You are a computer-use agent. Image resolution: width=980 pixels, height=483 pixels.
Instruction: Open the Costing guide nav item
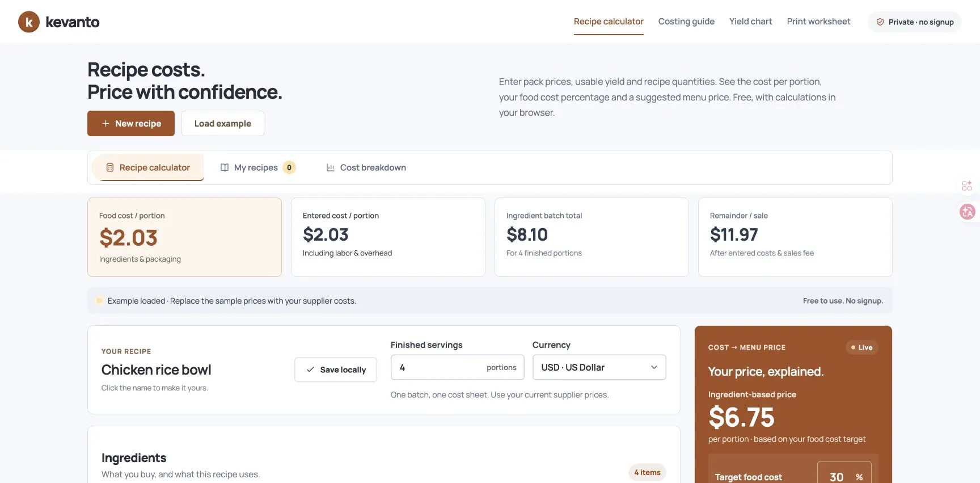pyautogui.click(x=686, y=22)
